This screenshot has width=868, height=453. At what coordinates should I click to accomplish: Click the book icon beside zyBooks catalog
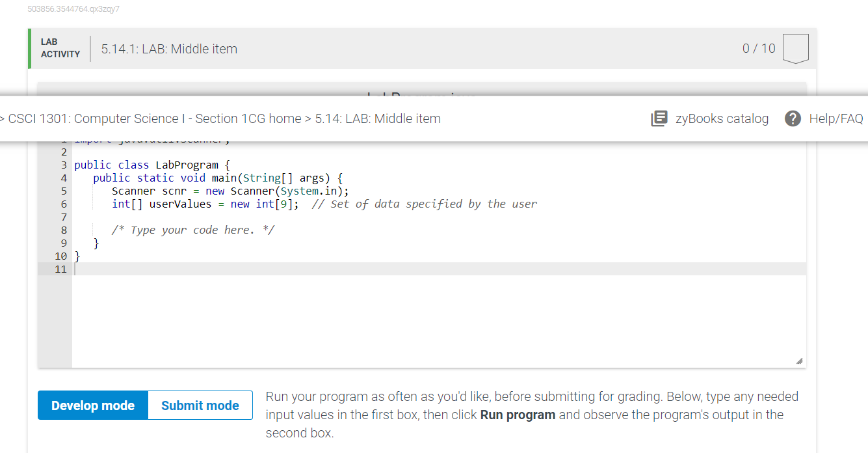click(659, 118)
